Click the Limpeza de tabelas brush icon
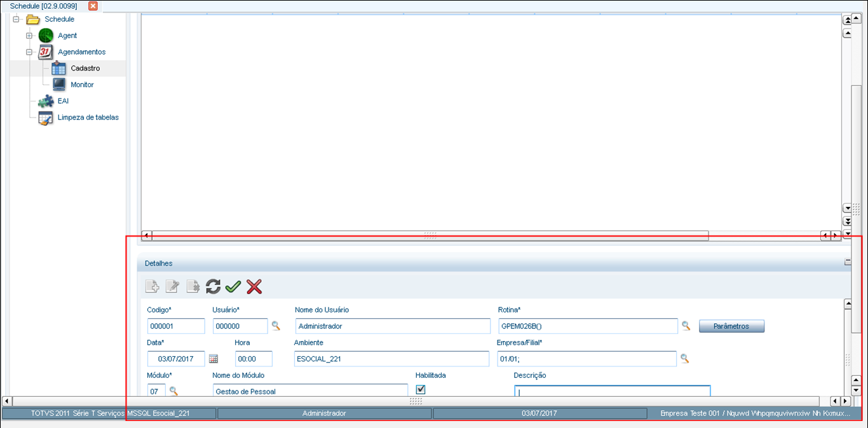This screenshot has width=868, height=428. tap(46, 117)
